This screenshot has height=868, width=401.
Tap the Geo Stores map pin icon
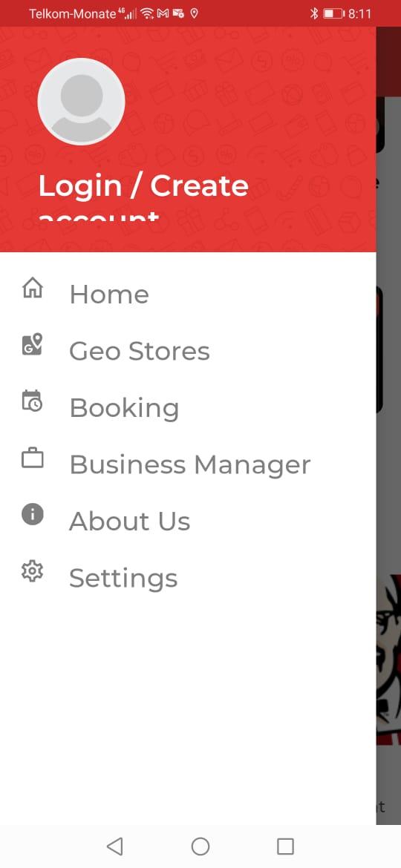[32, 344]
